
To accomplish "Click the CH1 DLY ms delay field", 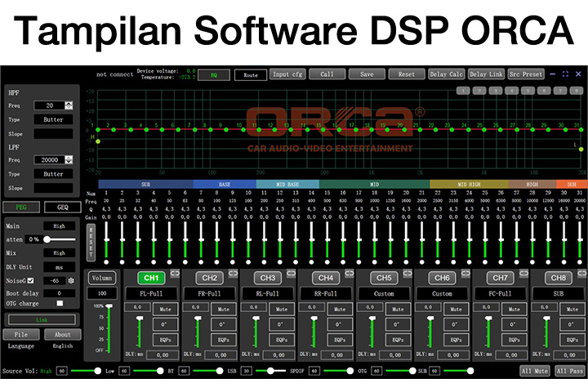I will point(163,355).
